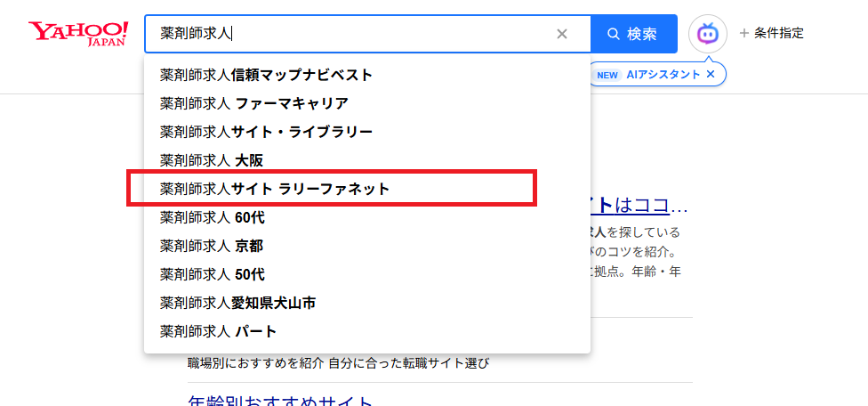Open the 年齢別おすすめサイト link
Viewport: 868px width, 406px height.
pyautogui.click(x=281, y=400)
